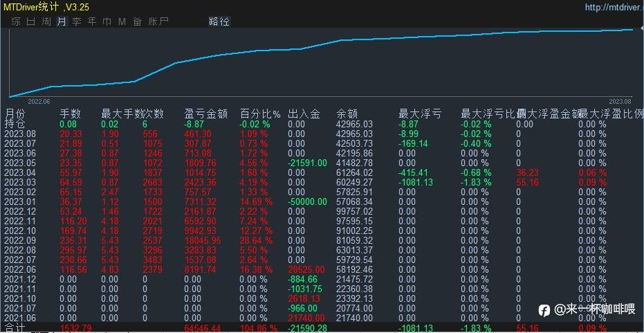Viewport: 644px width, 333px height.
Task: Select the 2022.07 month row label
Action: pyautogui.click(x=20, y=260)
